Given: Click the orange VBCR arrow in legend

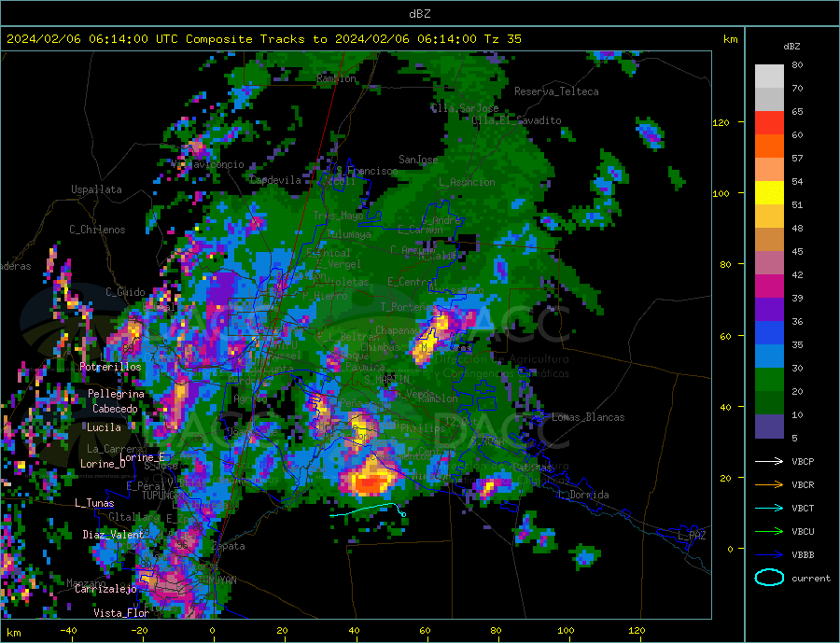Looking at the screenshot, I should 769,485.
